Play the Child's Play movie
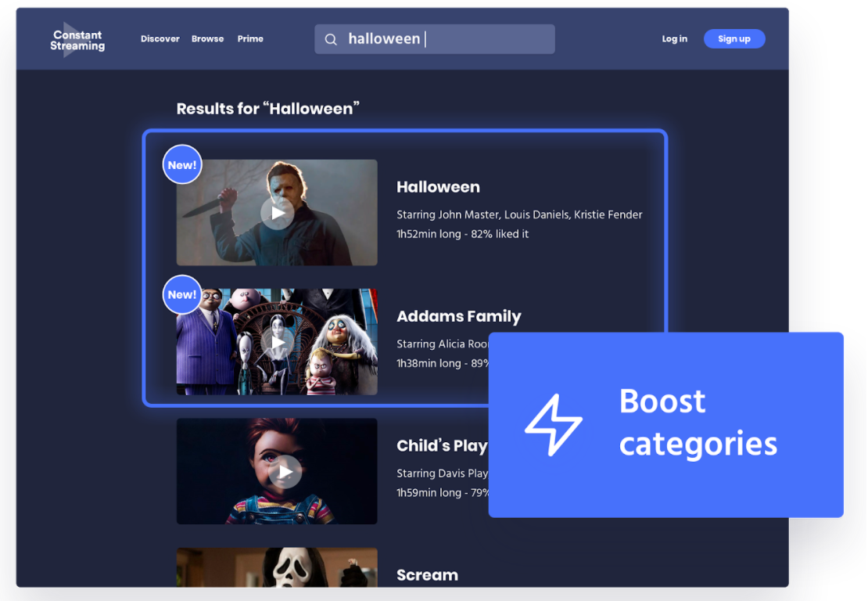 [285, 472]
